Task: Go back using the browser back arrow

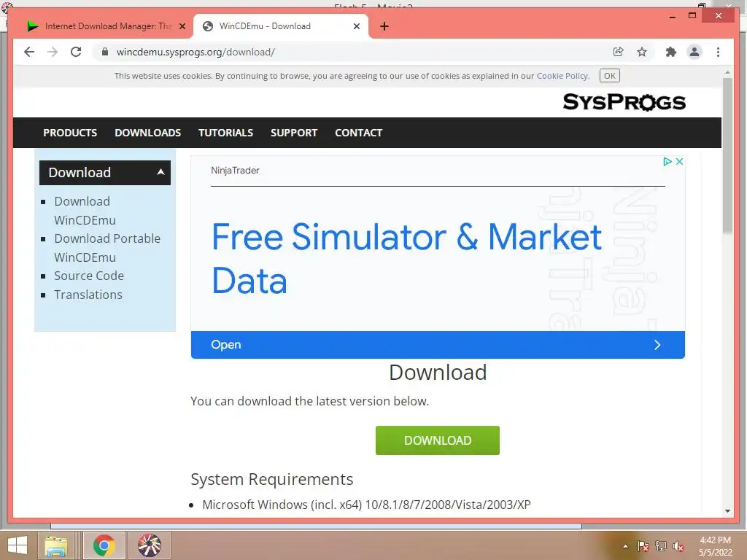Action: tap(29, 52)
